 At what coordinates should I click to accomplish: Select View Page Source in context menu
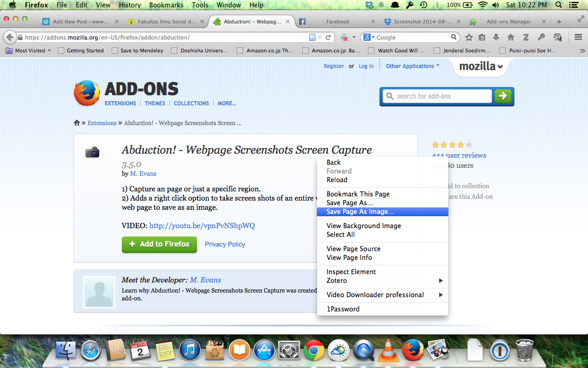tap(353, 249)
